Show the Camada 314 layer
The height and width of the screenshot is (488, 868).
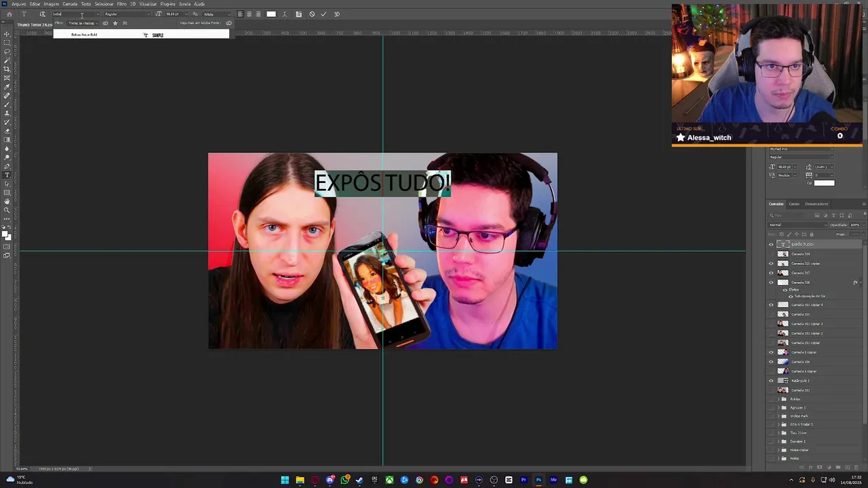click(771, 254)
